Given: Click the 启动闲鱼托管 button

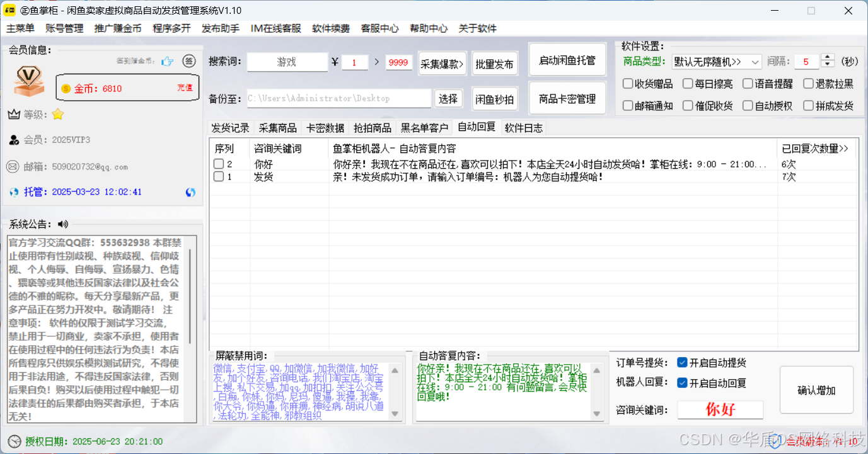Looking at the screenshot, I should point(567,60).
